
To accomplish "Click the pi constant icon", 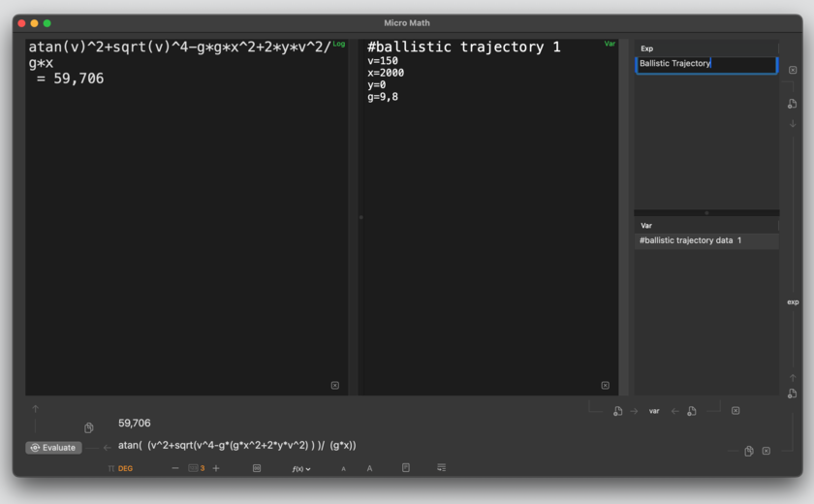I will tap(110, 468).
